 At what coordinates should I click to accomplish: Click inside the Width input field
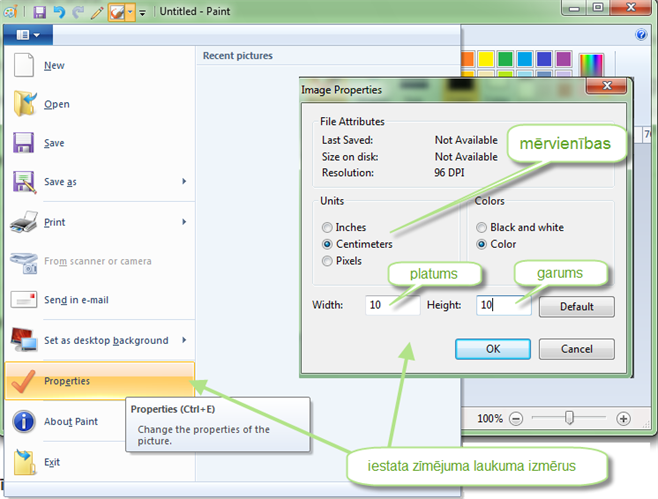coord(391,305)
